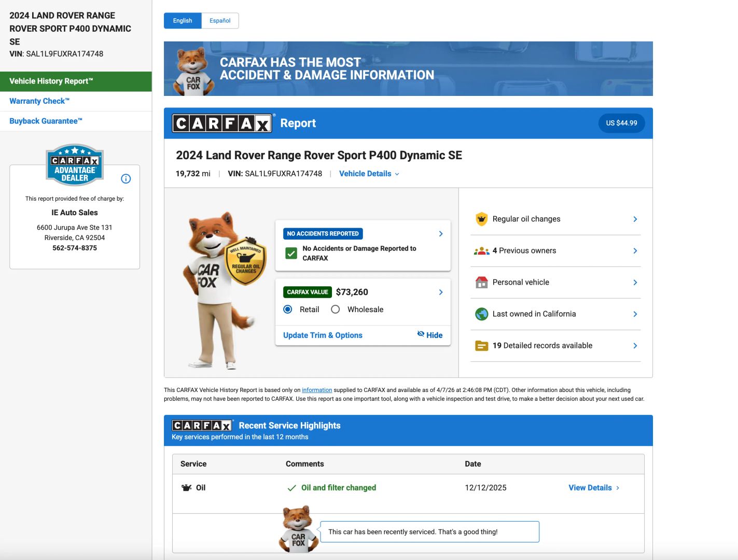Click the US $44.99 price button
The height and width of the screenshot is (560, 738).
(621, 123)
